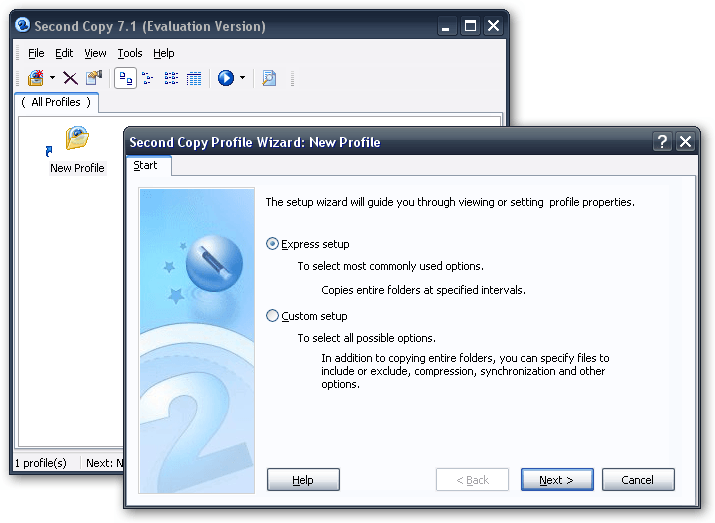This screenshot has width=715, height=523.
Task: Open the File menu
Action: coord(36,53)
